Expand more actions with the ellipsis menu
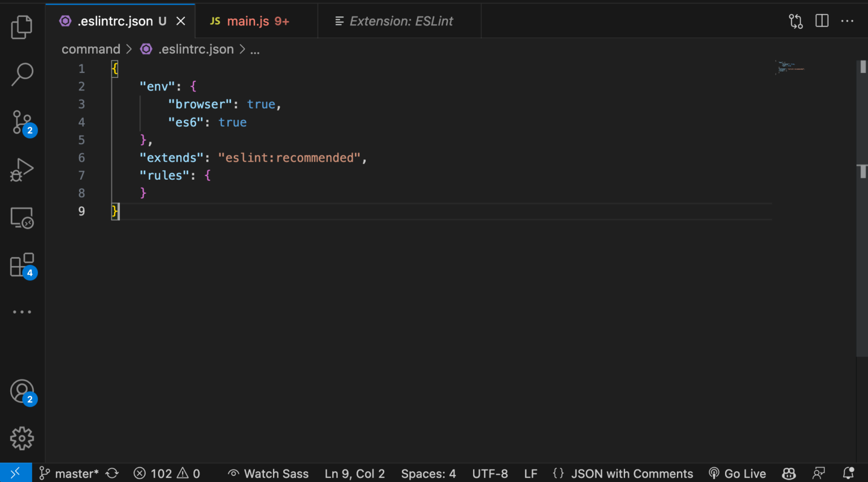The width and height of the screenshot is (868, 482). point(847,21)
